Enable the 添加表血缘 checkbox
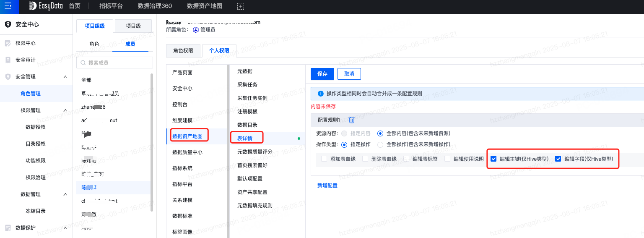This screenshot has width=644, height=238. 324,159
